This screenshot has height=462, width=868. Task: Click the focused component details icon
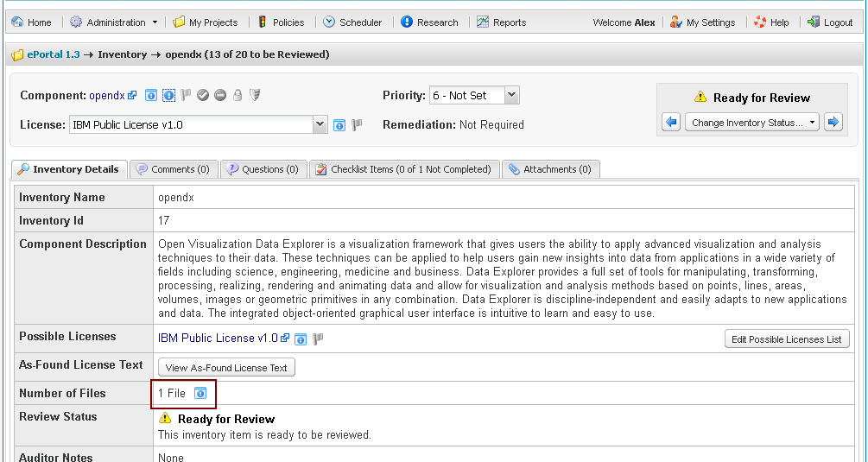point(168,95)
